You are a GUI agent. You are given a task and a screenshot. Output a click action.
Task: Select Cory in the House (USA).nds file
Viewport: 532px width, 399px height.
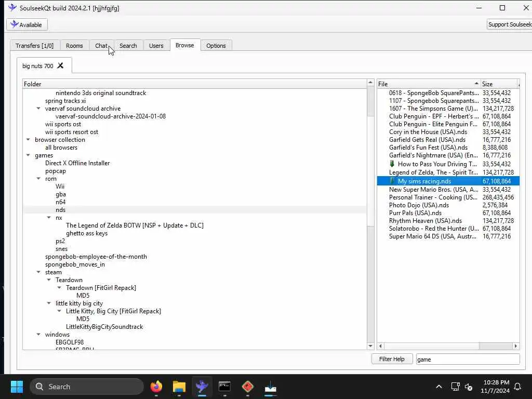(x=428, y=132)
